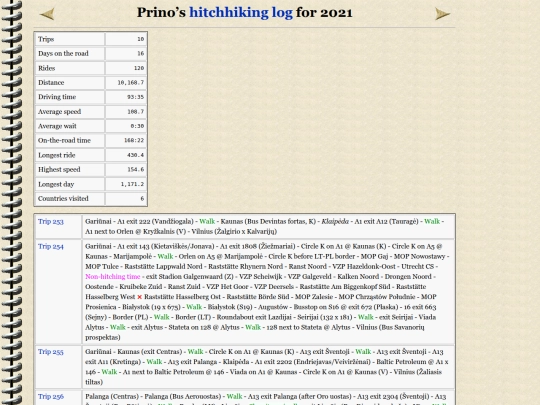Click the 'Rides' stat label
Viewport: 540px width, 405px height.
pos(46,68)
